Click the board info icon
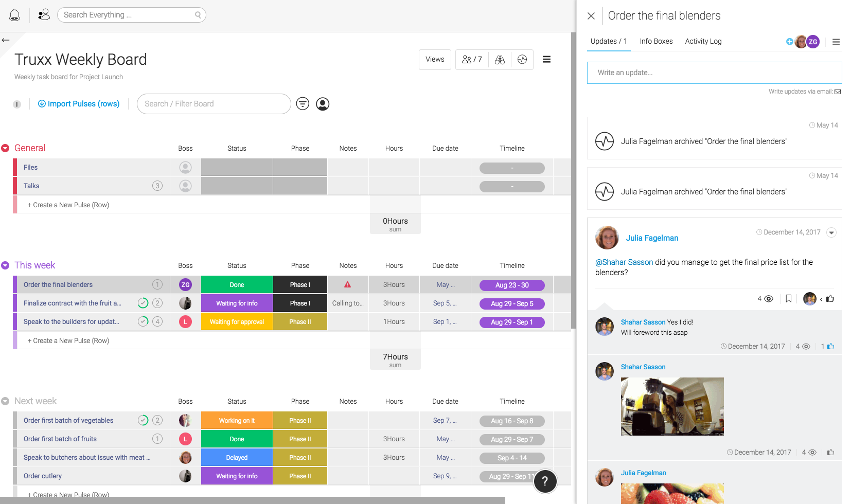Viewport: 851px width, 504px height. tap(17, 104)
